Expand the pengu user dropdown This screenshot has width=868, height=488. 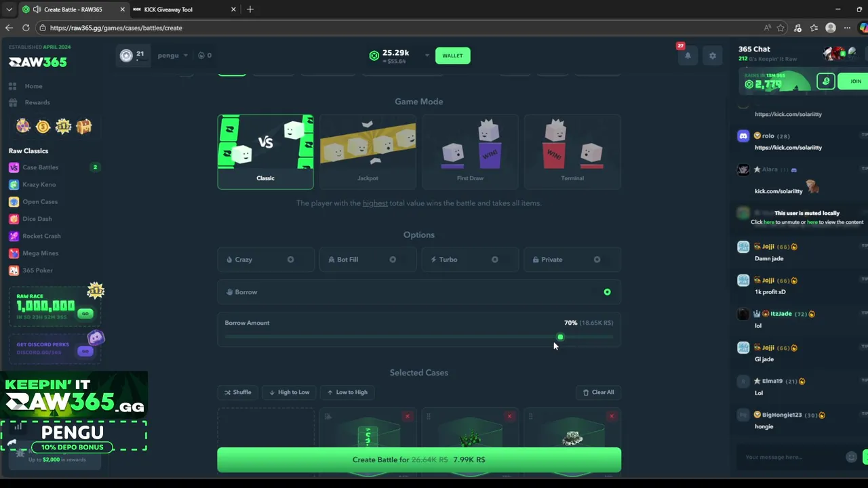coord(173,56)
